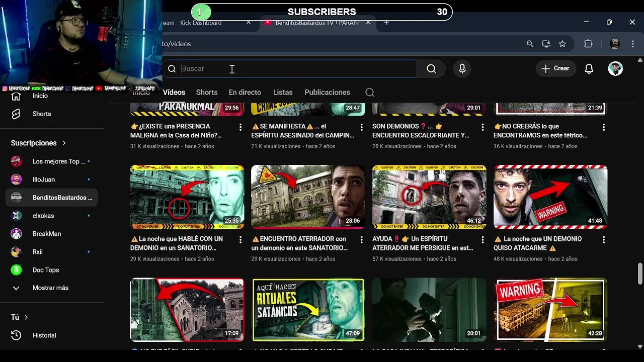The width and height of the screenshot is (644, 362).
Task: Click the page vertical scrollbar thumb
Action: click(x=640, y=274)
